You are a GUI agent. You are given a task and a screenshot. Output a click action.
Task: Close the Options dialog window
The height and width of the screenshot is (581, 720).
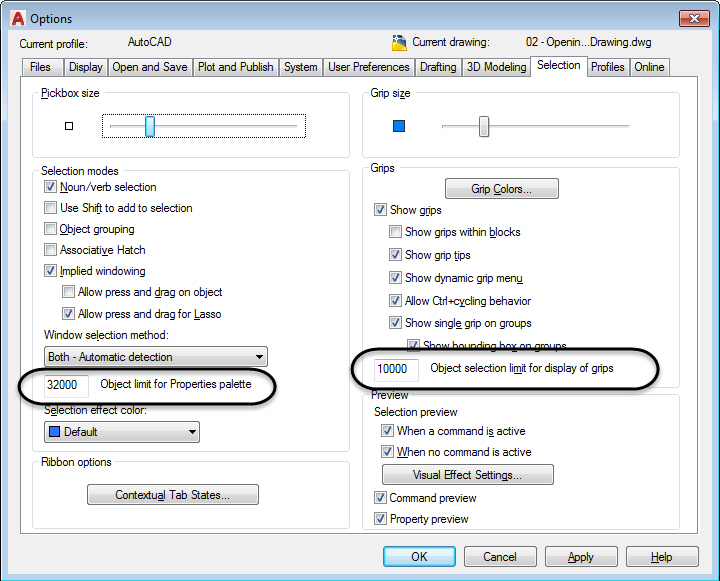pos(694,18)
